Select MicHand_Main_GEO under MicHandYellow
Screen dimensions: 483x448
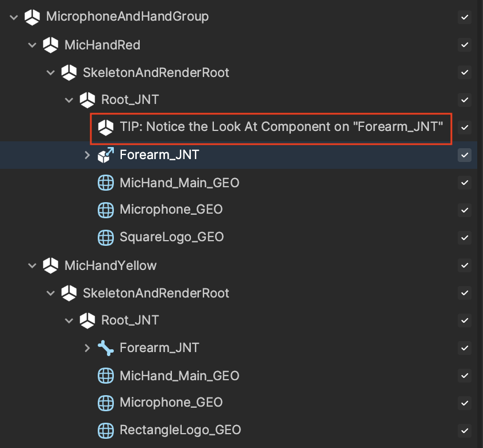(179, 376)
